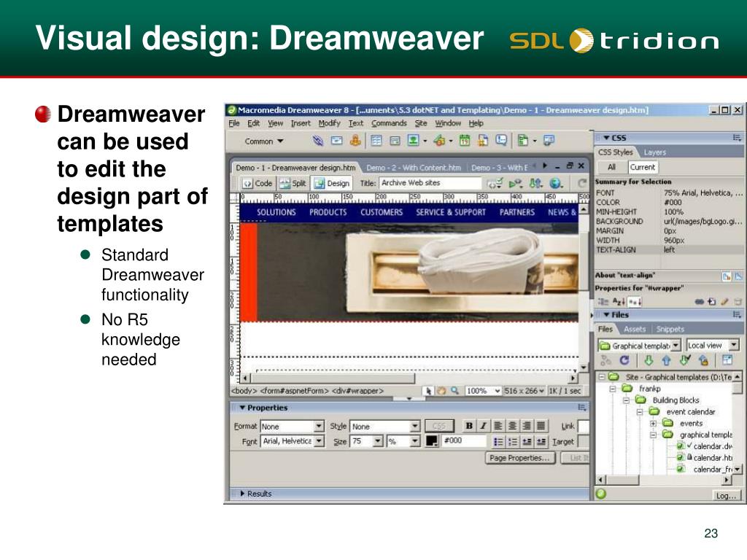Image resolution: width=747 pixels, height=560 pixels.
Task: Open the Site menu
Action: coord(421,123)
